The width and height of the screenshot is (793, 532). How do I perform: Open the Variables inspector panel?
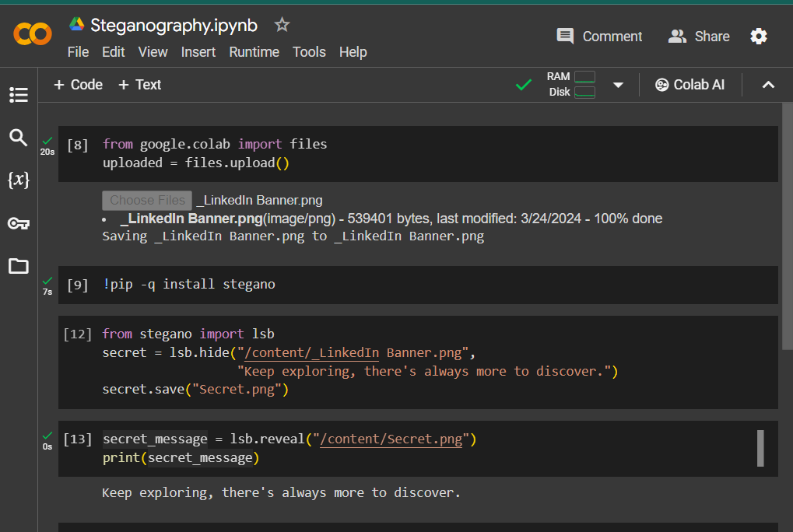[x=19, y=180]
